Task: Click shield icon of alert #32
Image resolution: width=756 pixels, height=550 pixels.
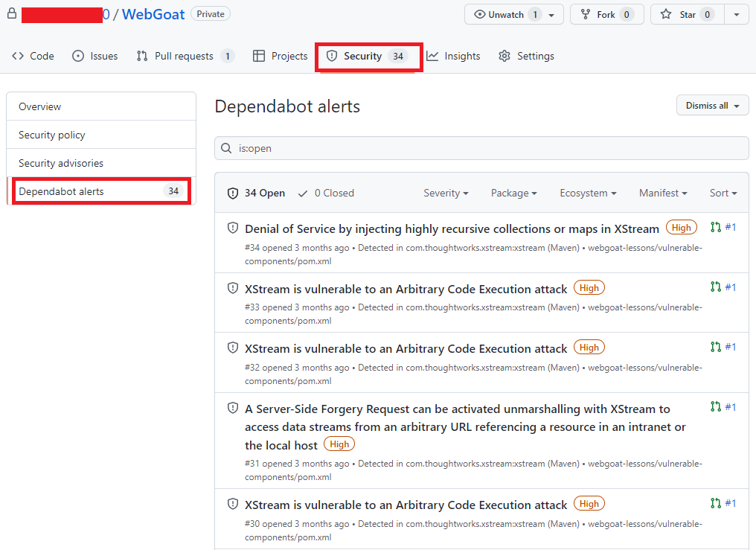Action: [233, 348]
